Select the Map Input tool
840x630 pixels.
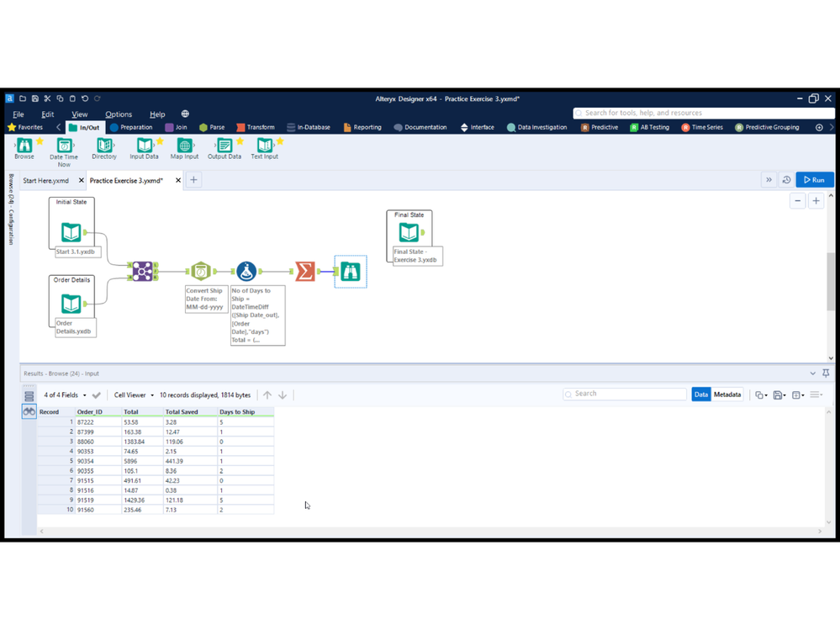click(x=184, y=148)
